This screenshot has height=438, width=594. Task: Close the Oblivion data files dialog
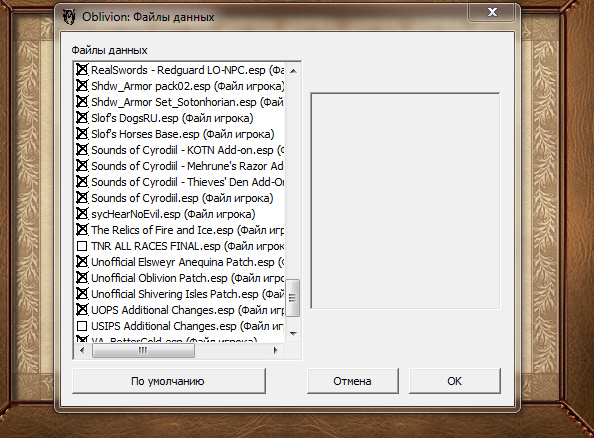pos(492,12)
